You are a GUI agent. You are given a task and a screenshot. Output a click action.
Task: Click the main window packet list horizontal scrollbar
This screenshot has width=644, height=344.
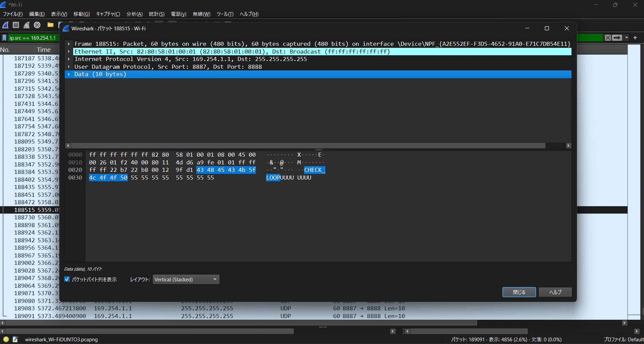click(x=241, y=323)
